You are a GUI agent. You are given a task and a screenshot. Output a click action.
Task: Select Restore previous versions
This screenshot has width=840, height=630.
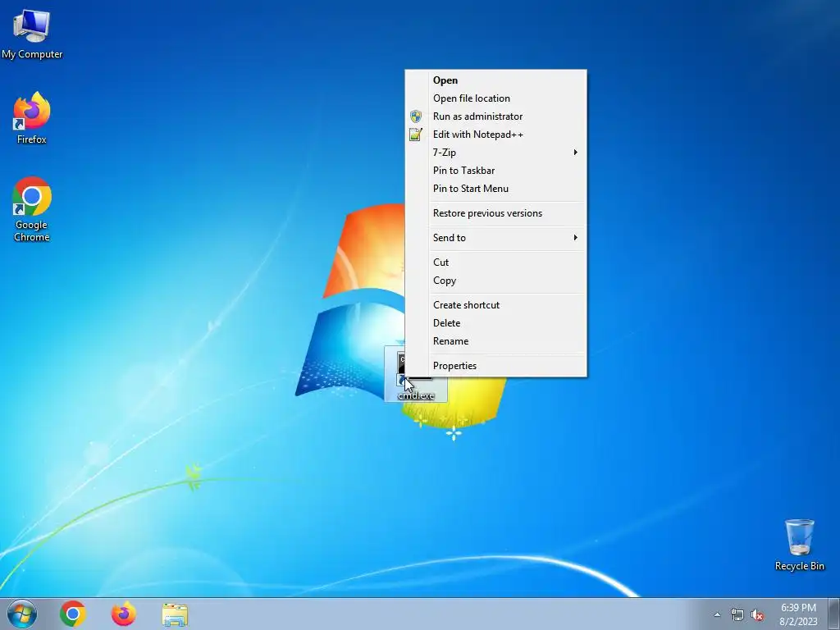pyautogui.click(x=495, y=213)
